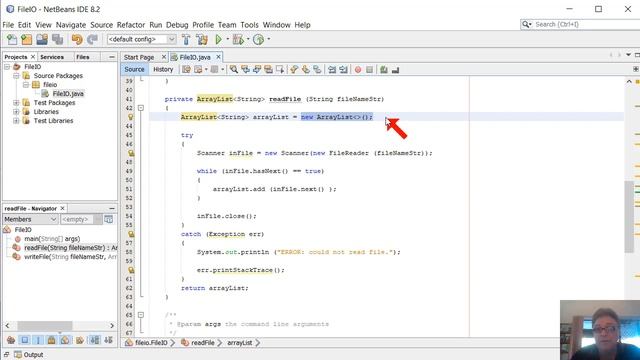This screenshot has width=640, height=360.
Task: Select writeFile method in Navigator
Action: click(x=64, y=257)
